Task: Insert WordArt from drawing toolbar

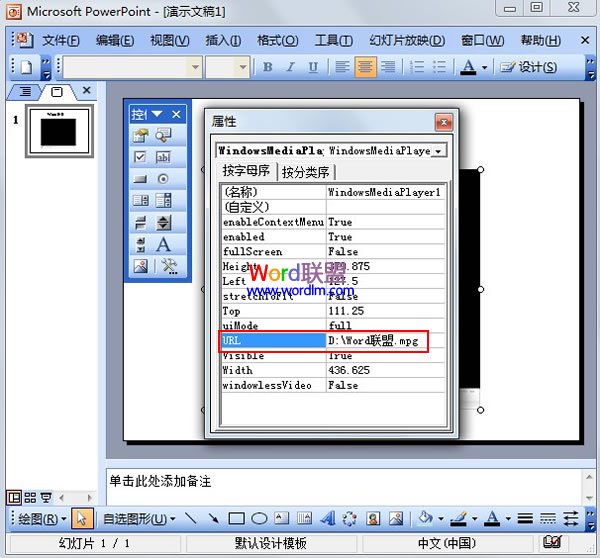Action: [327, 519]
